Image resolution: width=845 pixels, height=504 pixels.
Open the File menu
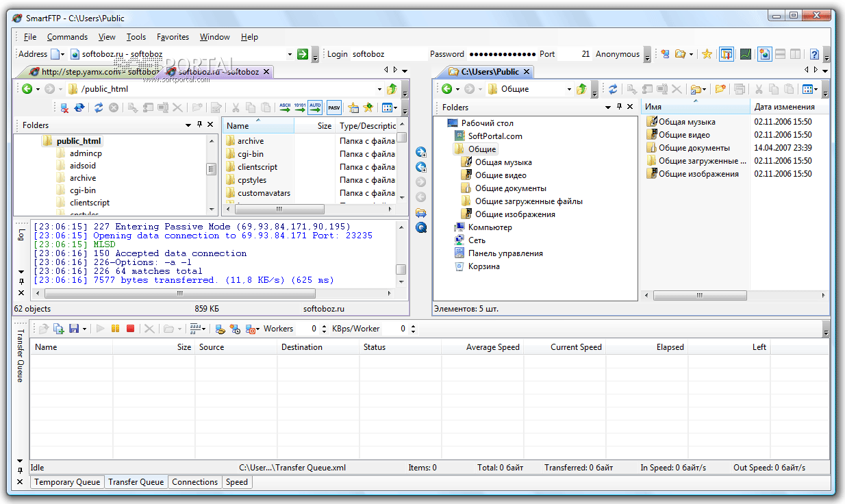[x=30, y=37]
